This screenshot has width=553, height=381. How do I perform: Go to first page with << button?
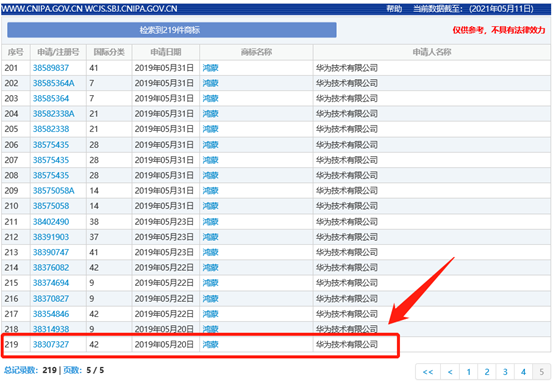point(428,372)
